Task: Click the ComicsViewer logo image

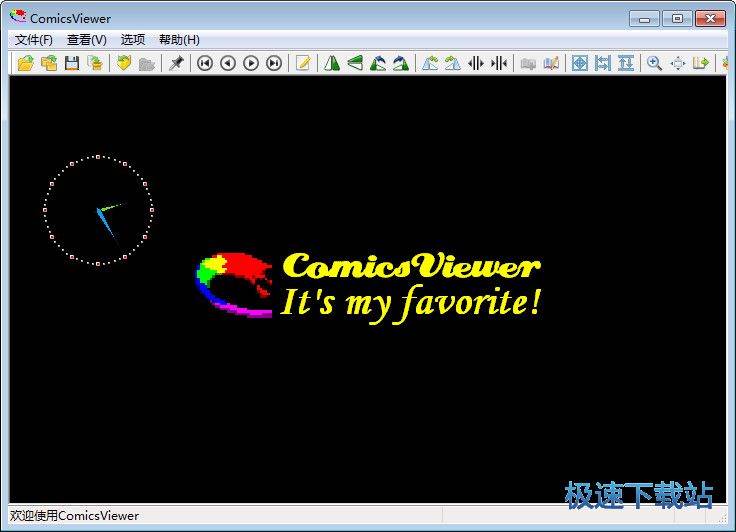Action: pos(234,284)
